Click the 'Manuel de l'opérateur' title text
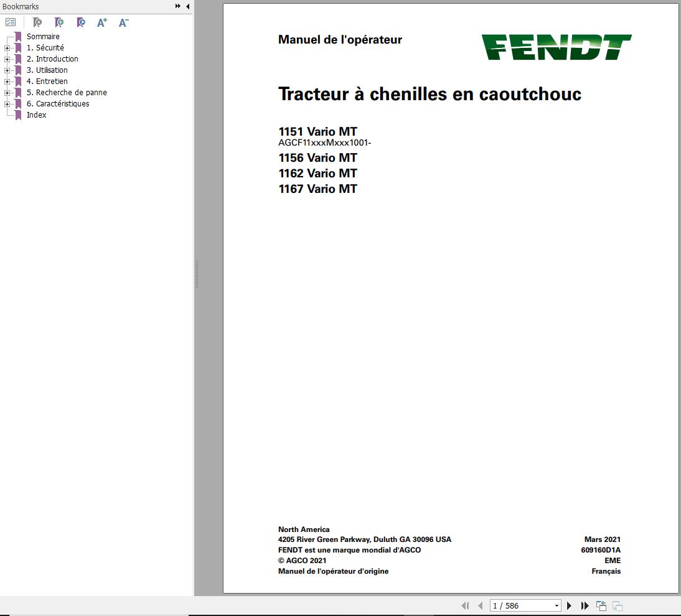The image size is (681, 616). pyautogui.click(x=340, y=39)
